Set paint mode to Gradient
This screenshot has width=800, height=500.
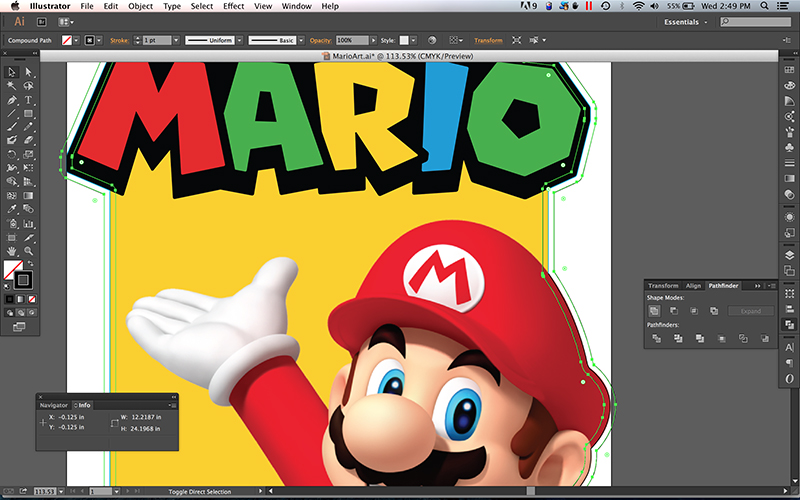(20, 299)
